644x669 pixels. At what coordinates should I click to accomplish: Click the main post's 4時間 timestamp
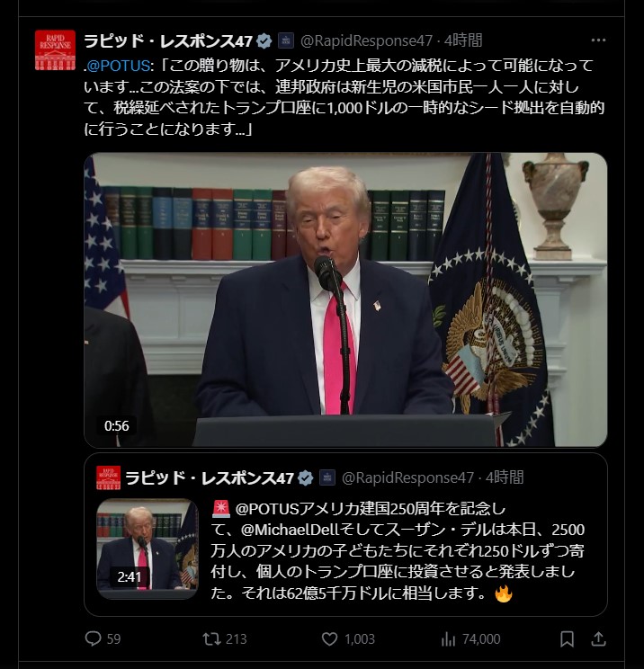463,40
